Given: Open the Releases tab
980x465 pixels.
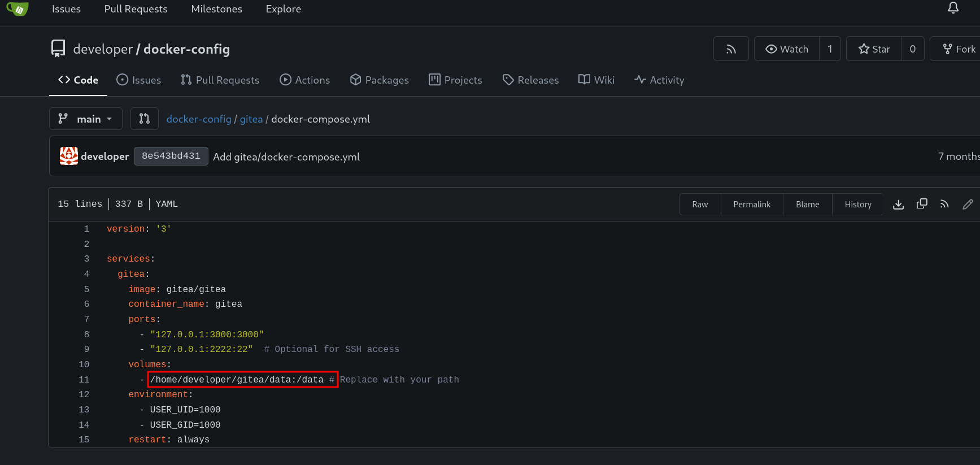Looking at the screenshot, I should [531, 80].
